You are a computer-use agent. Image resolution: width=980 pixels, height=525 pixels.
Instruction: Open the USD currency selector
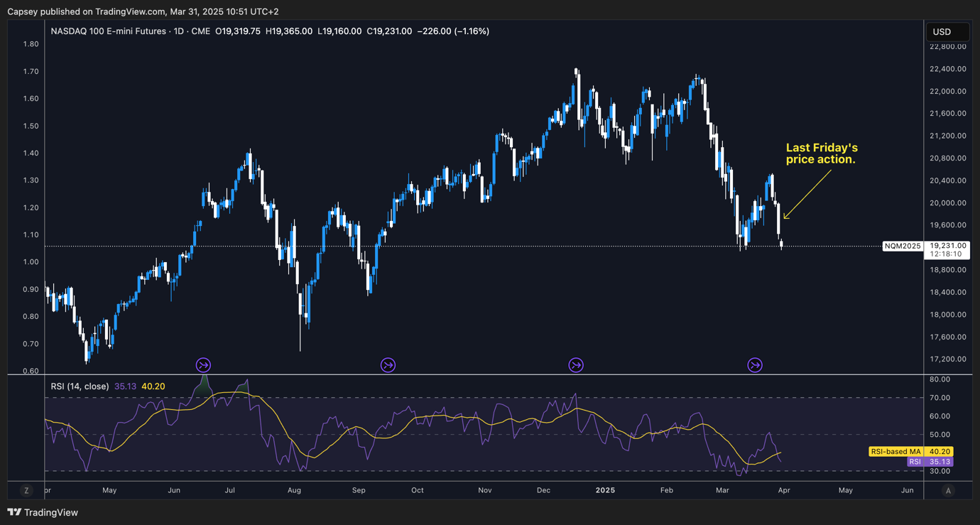947,32
